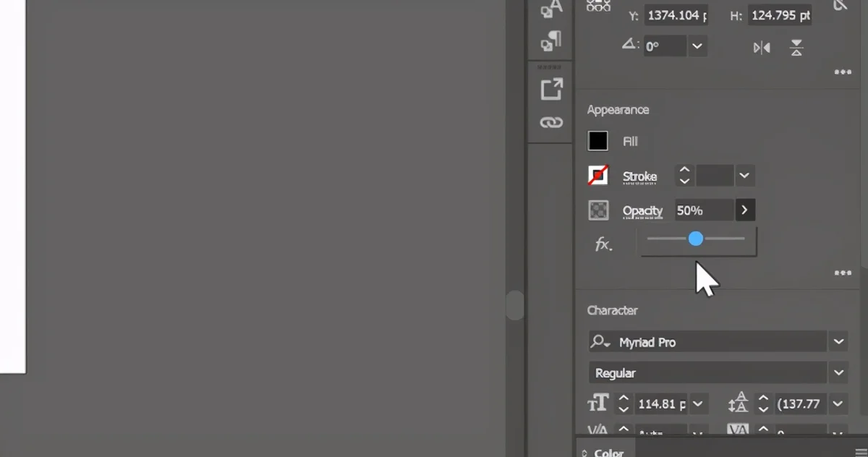This screenshot has width=868, height=457.
Task: Click the Appearance section heading
Action: (x=618, y=110)
